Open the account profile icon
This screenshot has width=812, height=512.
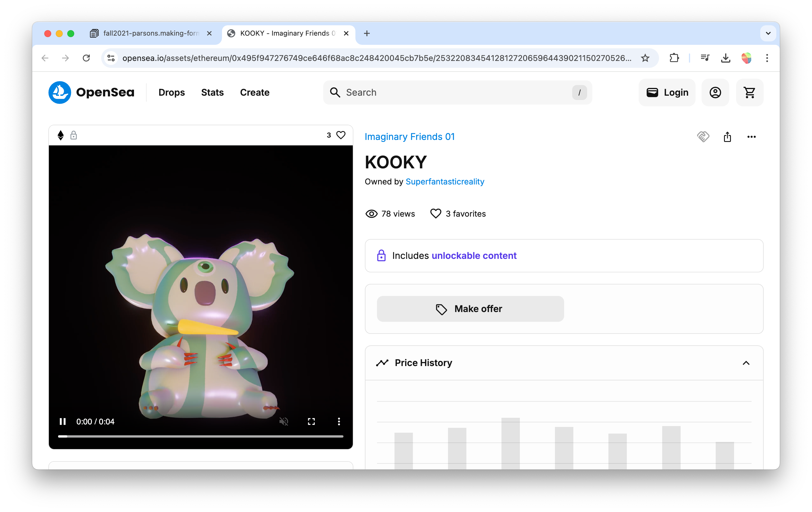[715, 92]
